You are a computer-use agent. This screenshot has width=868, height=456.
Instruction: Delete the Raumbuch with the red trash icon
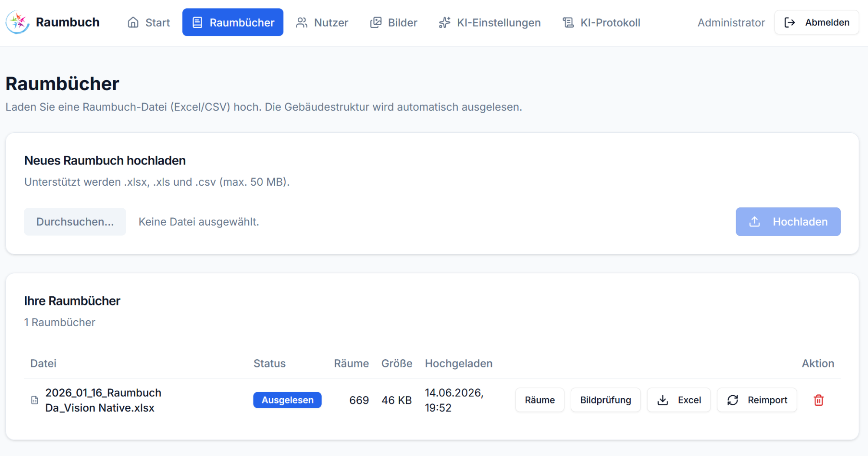coord(819,400)
